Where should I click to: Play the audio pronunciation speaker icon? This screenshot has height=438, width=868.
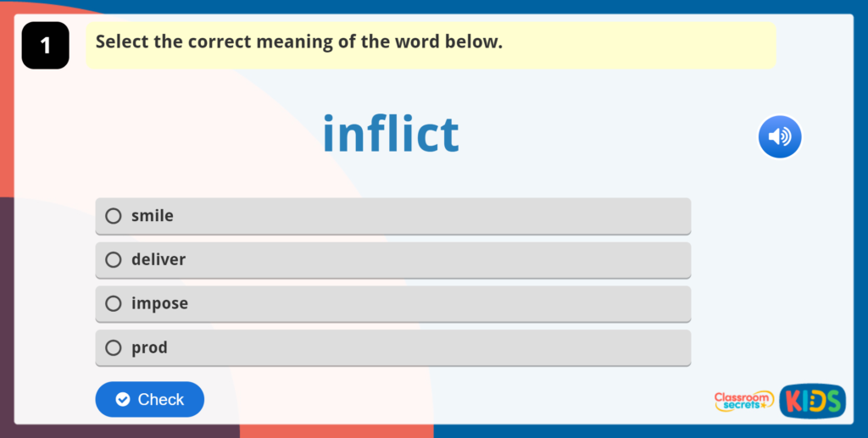coord(779,136)
